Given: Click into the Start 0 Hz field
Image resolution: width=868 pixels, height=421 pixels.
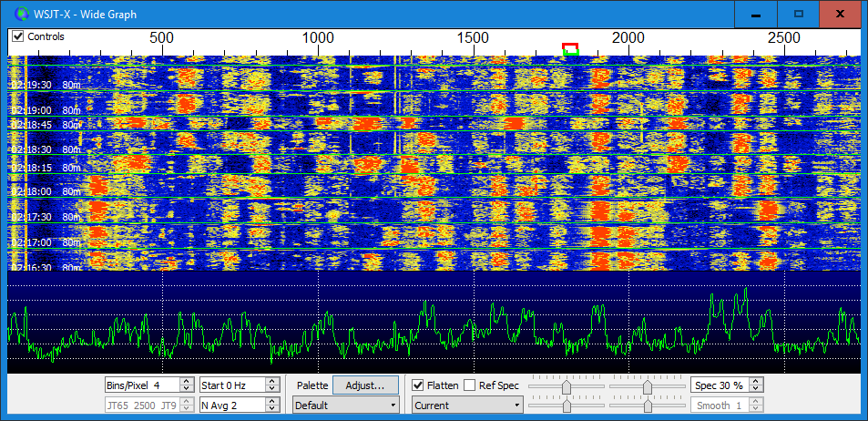Looking at the screenshot, I should pyautogui.click(x=232, y=385).
